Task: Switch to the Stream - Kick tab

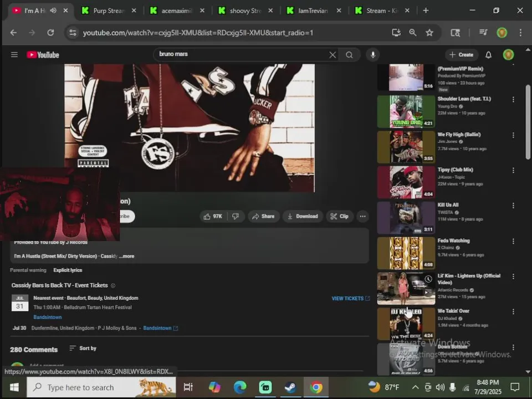Action: tap(381, 11)
